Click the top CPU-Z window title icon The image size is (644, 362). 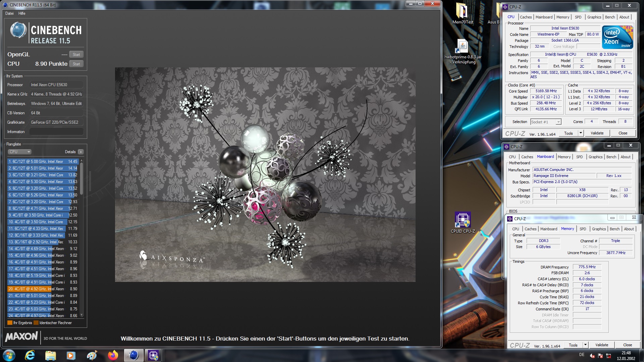[505, 7]
